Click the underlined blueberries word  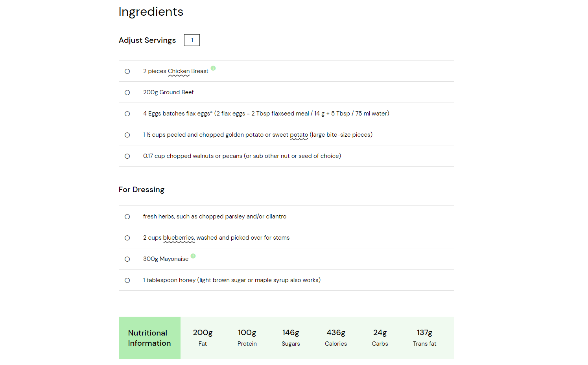tap(179, 238)
